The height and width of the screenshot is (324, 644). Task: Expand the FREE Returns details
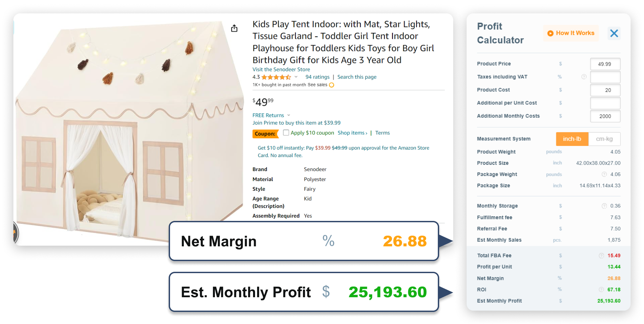tap(289, 115)
